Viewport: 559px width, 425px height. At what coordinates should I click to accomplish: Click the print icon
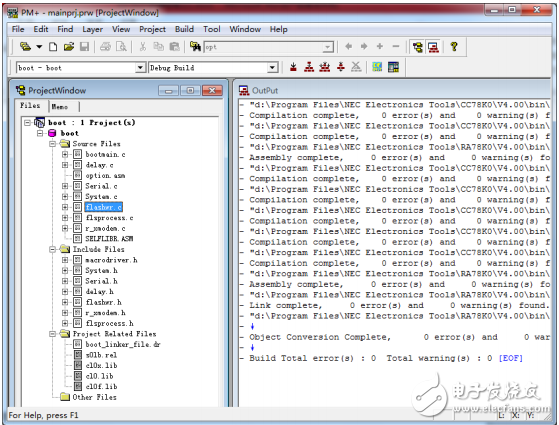point(105,46)
